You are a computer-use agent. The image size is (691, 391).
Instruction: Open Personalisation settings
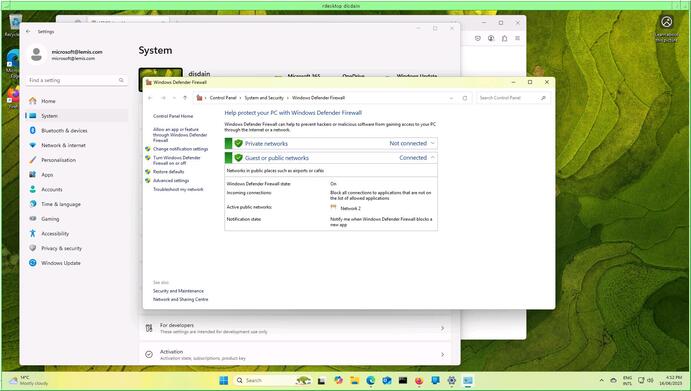coord(76,160)
